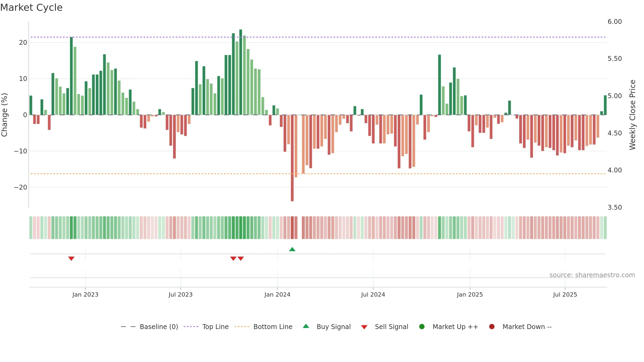Click the Jan 2024 axis label
644x362 pixels.
pyautogui.click(x=277, y=294)
